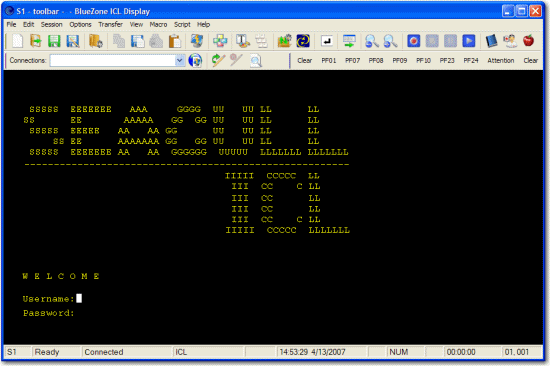Open the Options menu
Screen dimensions: 550x366
coord(80,24)
